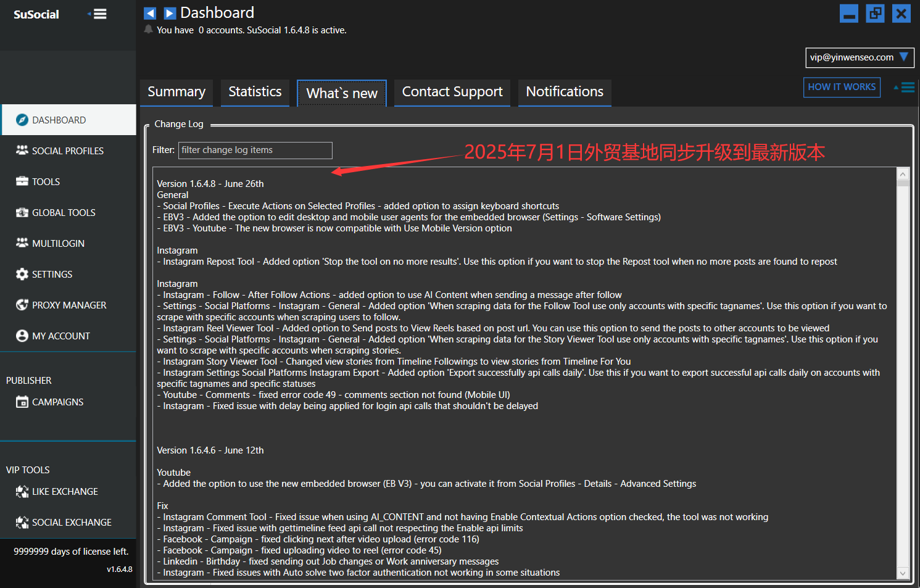Open the Dashboard sidebar item
Screen dimensions: 920x588
pyautogui.click(x=68, y=120)
